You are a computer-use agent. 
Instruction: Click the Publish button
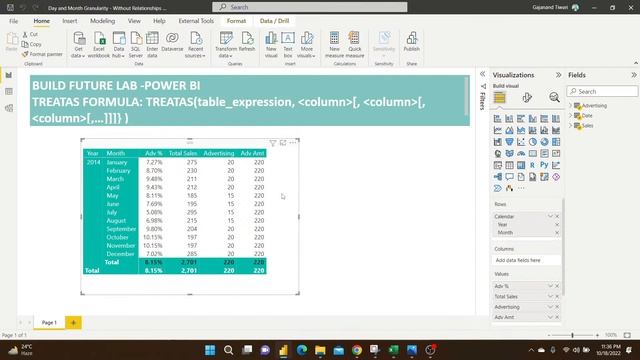coord(411,42)
